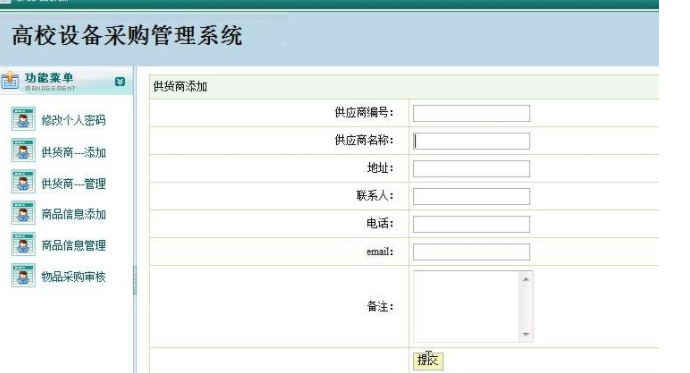690x373 pixels.
Task: Click the 供货商添加 form heading
Action: point(180,86)
